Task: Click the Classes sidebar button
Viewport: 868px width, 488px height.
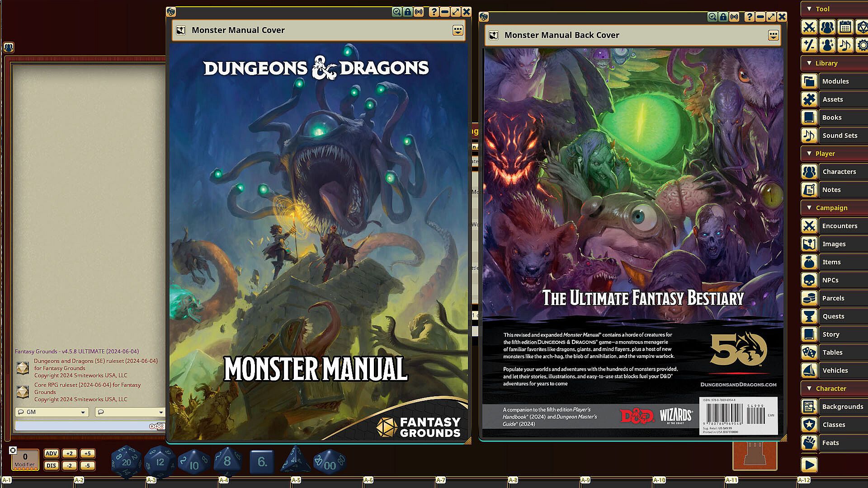Action: click(833, 425)
